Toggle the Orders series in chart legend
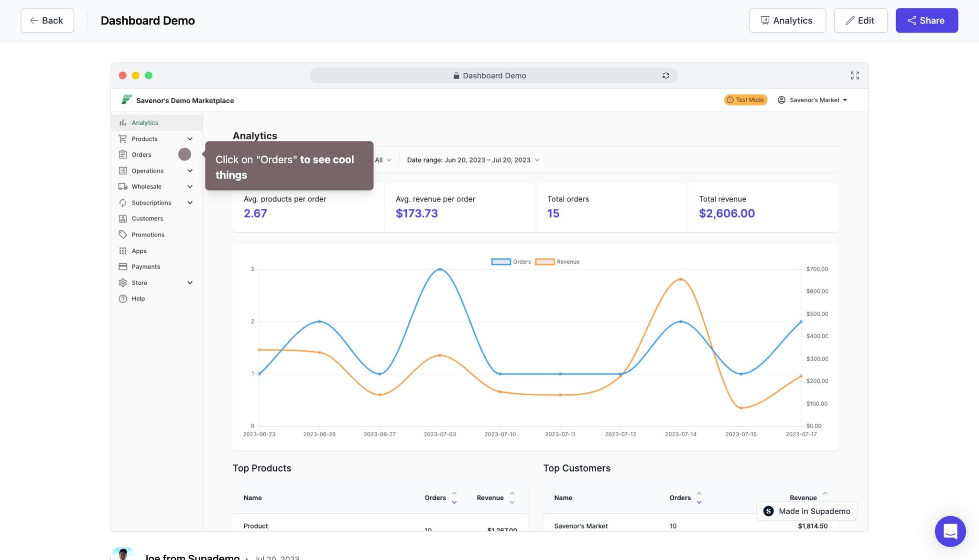 [x=511, y=262]
